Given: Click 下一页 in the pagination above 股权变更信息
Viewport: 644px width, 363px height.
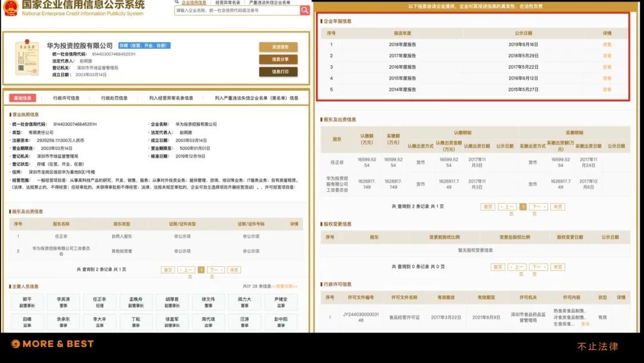Looking at the screenshot, I should tap(538, 207).
